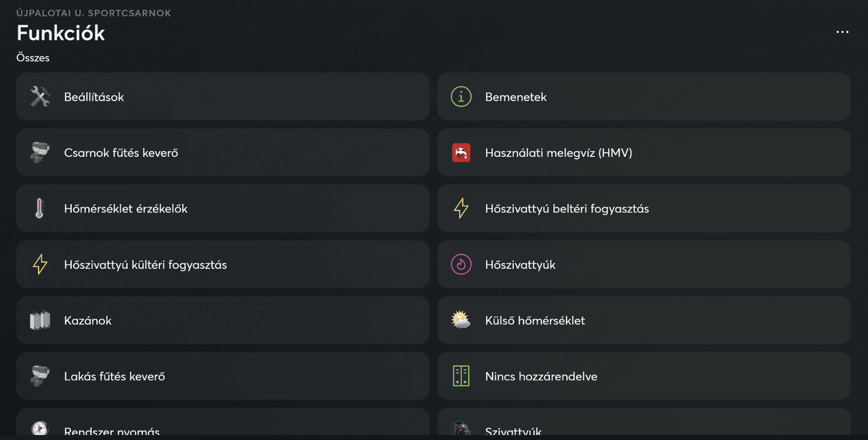This screenshot has height=440, width=868.
Task: Click the Újpalotai u. Sportcsarnok header text
Action: [94, 13]
